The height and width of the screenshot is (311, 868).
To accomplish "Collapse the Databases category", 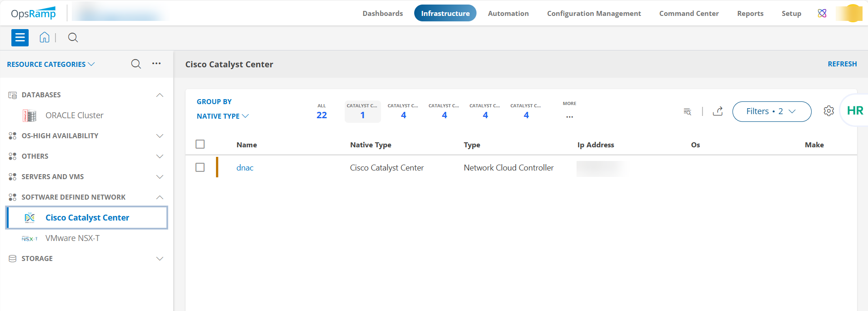I will pyautogui.click(x=160, y=95).
